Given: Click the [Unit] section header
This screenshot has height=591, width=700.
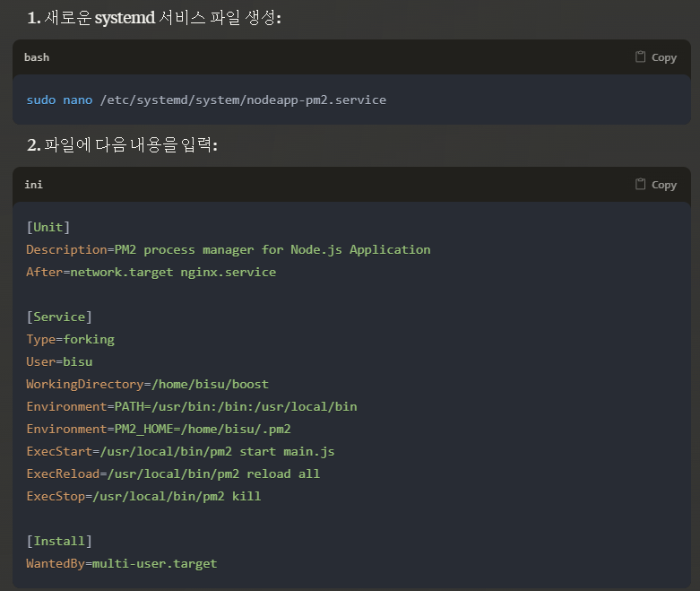Looking at the screenshot, I should click(48, 228).
